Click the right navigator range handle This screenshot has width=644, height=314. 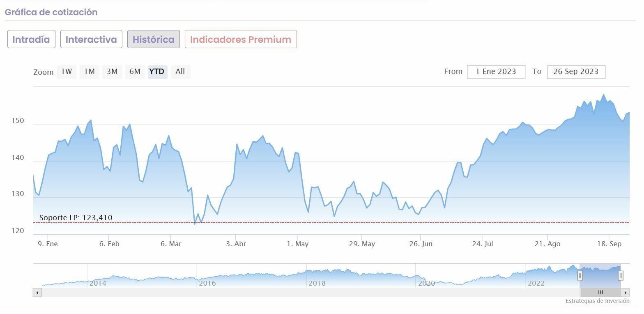[621, 275]
